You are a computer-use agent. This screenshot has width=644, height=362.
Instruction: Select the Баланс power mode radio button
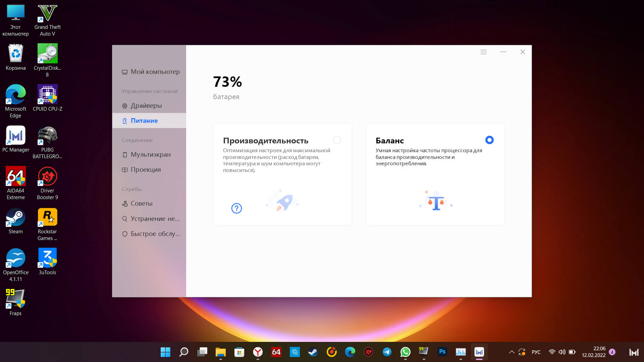[x=489, y=140]
